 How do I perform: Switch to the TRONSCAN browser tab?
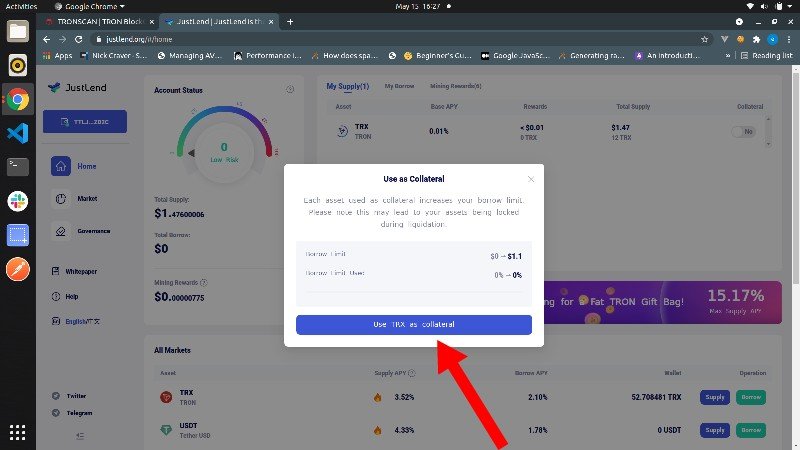point(99,22)
